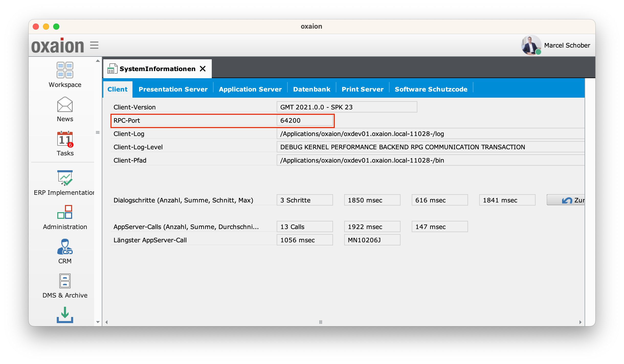Click the '147 msec' value
The height and width of the screenshot is (364, 624).
[440, 226]
